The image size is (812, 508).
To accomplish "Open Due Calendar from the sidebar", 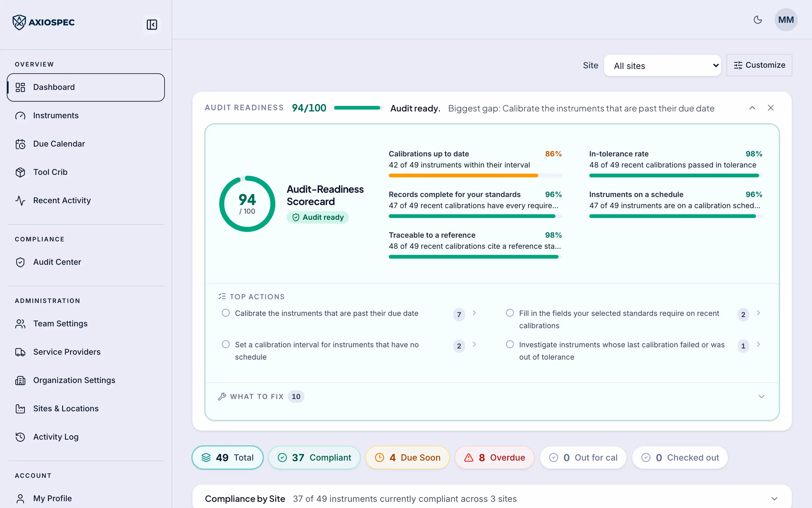I will pyautogui.click(x=86, y=144).
